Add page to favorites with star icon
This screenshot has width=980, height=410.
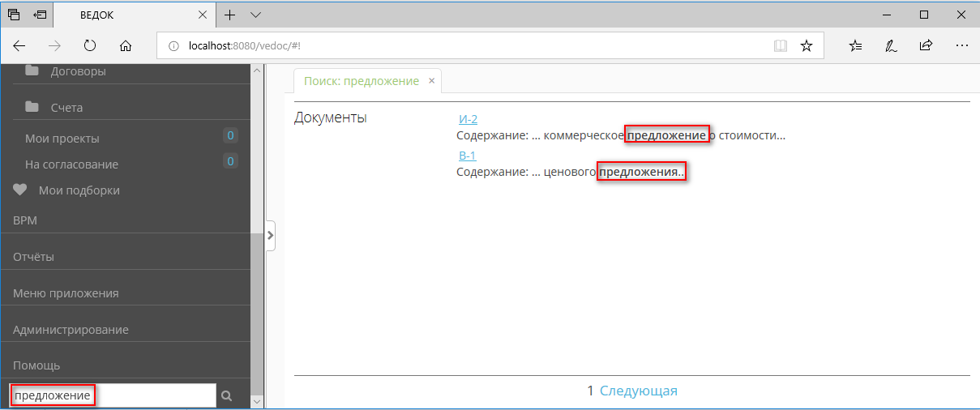pos(807,46)
